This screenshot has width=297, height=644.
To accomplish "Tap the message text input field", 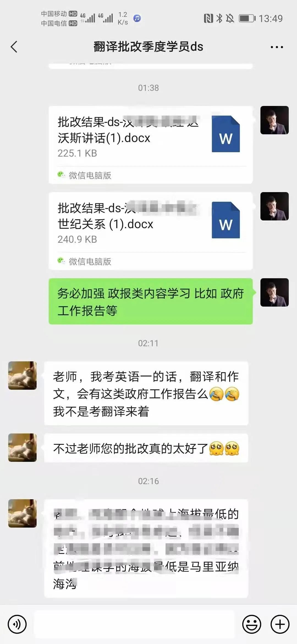I will (x=134, y=624).
